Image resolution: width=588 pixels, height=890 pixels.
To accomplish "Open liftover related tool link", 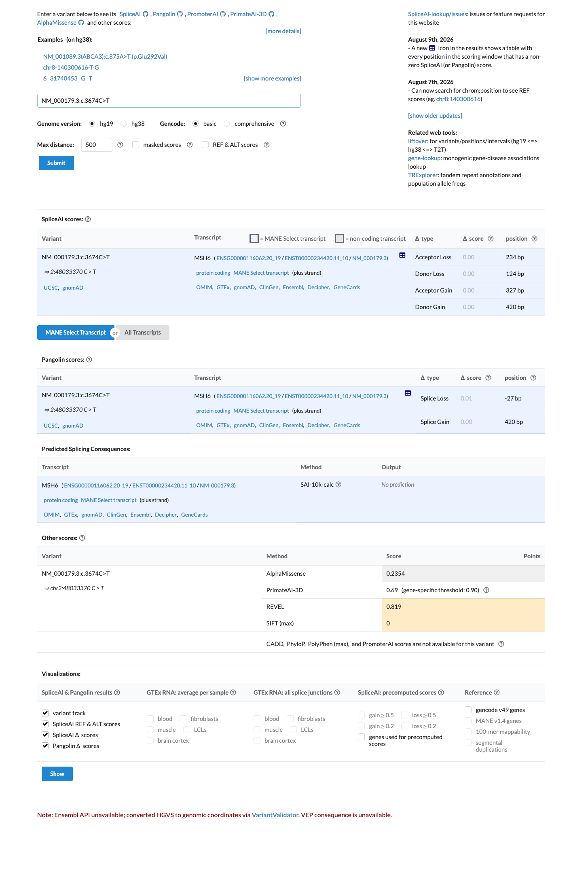I will 417,141.
